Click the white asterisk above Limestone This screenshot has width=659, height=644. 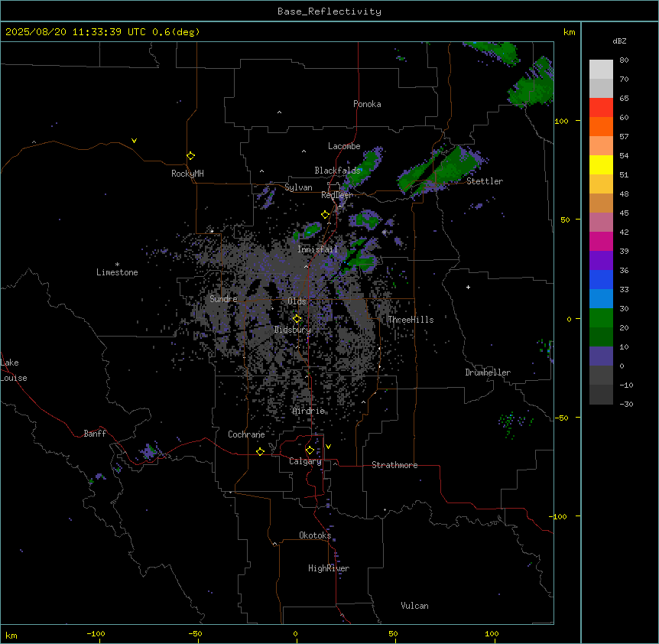(x=117, y=265)
